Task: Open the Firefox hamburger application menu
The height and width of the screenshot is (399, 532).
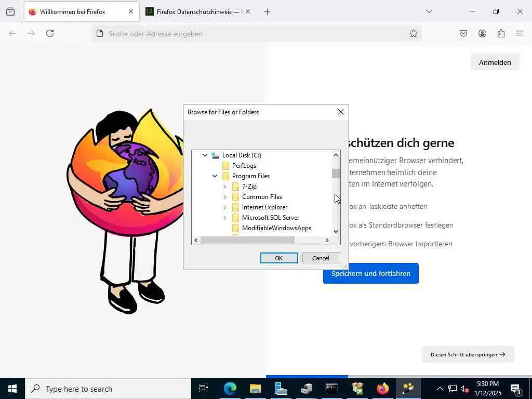Action: click(x=520, y=33)
